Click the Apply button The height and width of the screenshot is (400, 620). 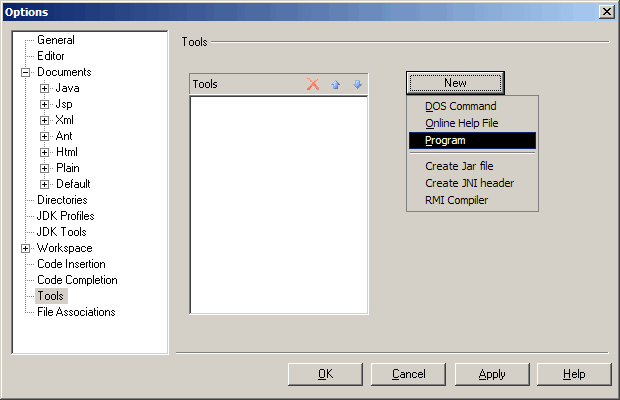(x=492, y=374)
